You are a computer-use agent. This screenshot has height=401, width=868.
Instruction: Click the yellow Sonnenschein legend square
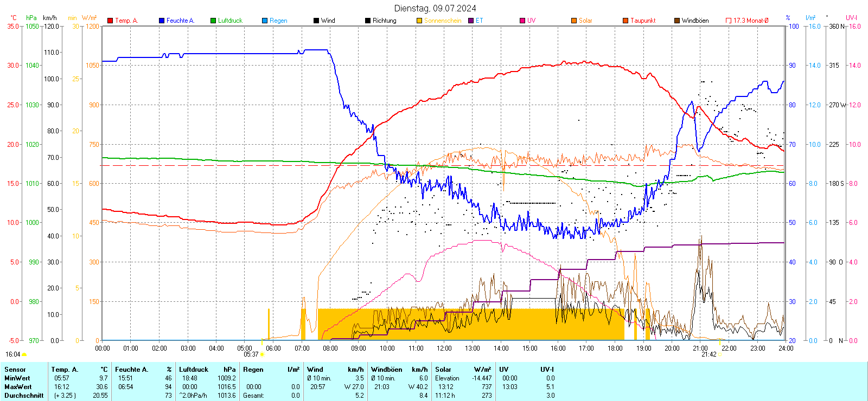(419, 21)
